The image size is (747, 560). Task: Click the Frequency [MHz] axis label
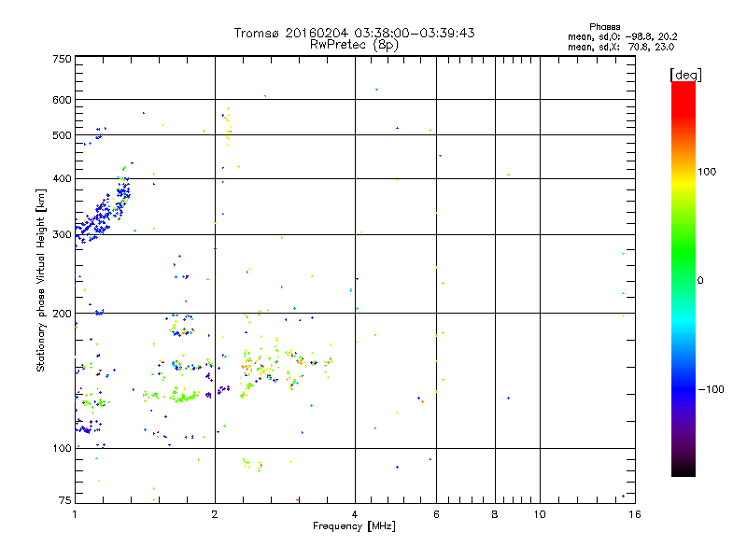tap(354, 526)
